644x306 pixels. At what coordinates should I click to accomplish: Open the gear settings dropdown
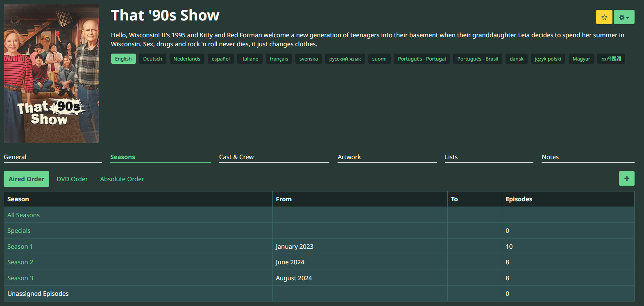pyautogui.click(x=624, y=17)
